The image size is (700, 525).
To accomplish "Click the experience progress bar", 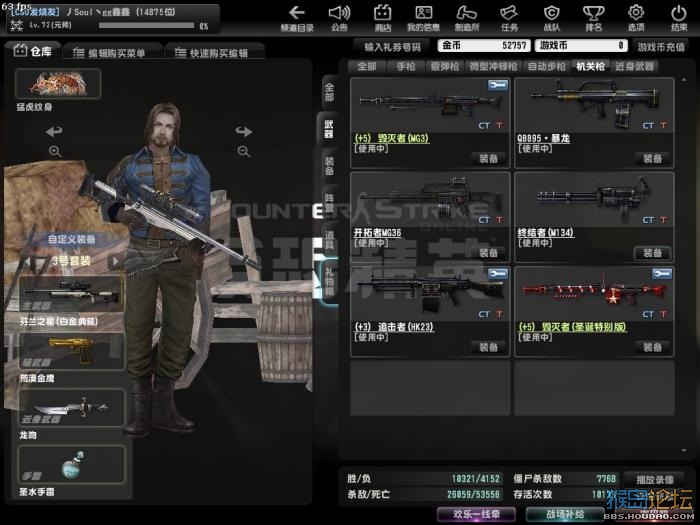I will pos(146,26).
